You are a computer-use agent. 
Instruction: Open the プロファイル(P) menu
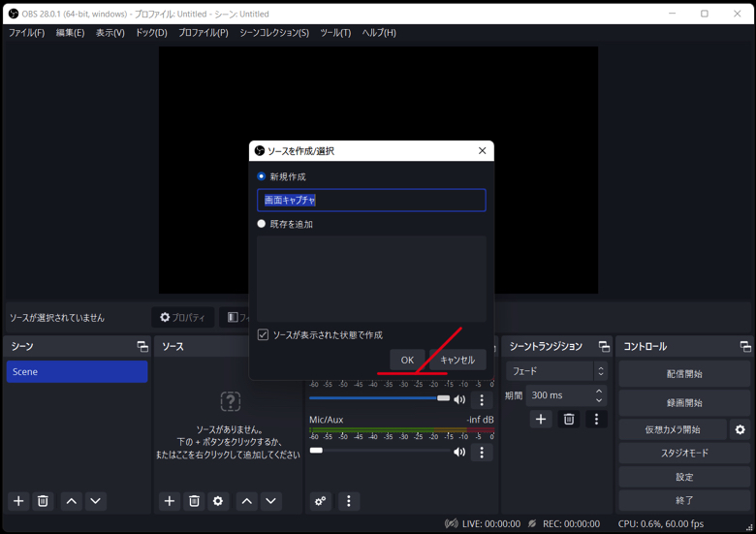pos(203,33)
